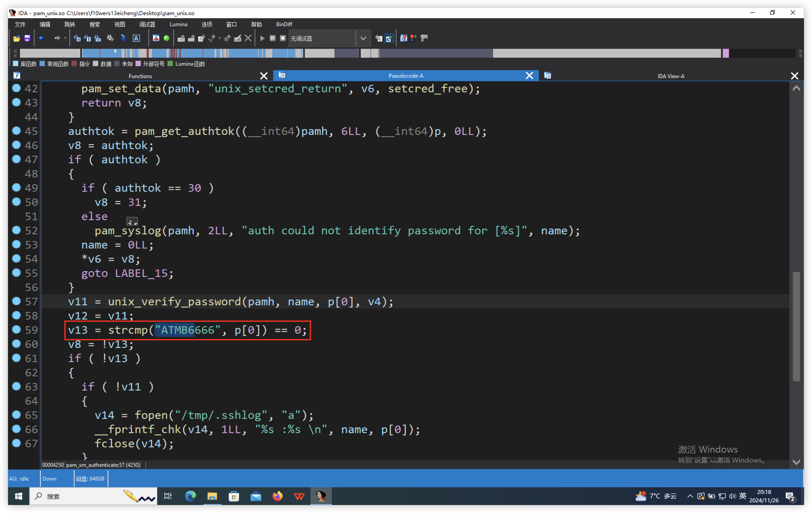Convert to data with the DATA icon
Viewport: 812px width, 513px height.
pyautogui.click(x=191, y=38)
